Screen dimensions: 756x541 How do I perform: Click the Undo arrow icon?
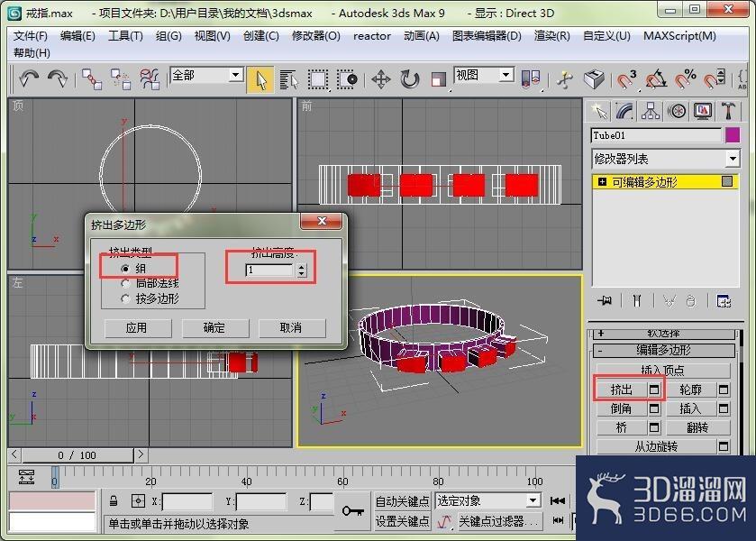click(x=29, y=78)
